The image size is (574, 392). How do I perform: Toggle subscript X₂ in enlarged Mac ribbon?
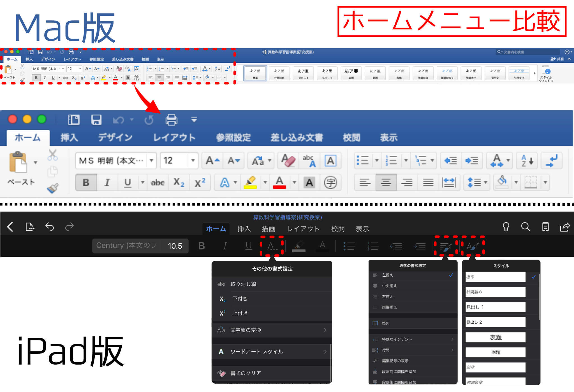[179, 183]
